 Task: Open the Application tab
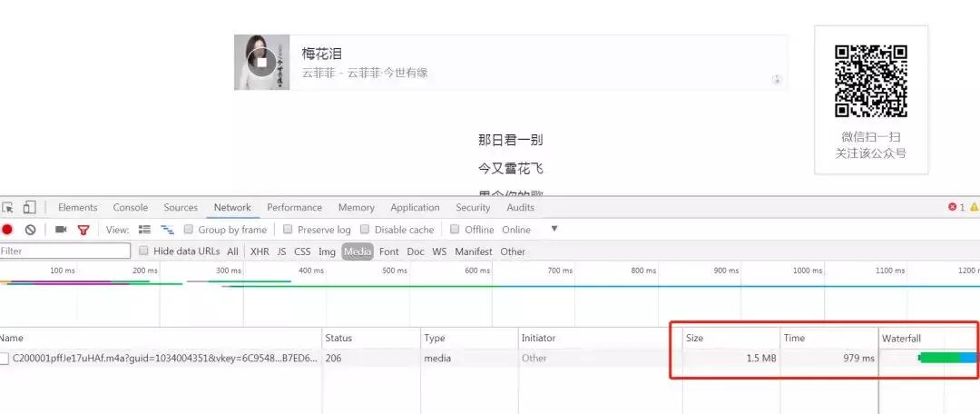[415, 208]
